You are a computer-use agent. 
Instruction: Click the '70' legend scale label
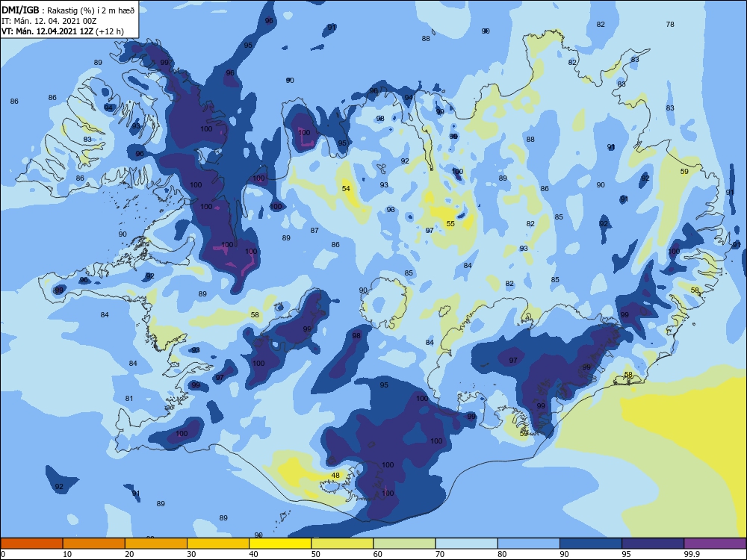[x=440, y=554]
